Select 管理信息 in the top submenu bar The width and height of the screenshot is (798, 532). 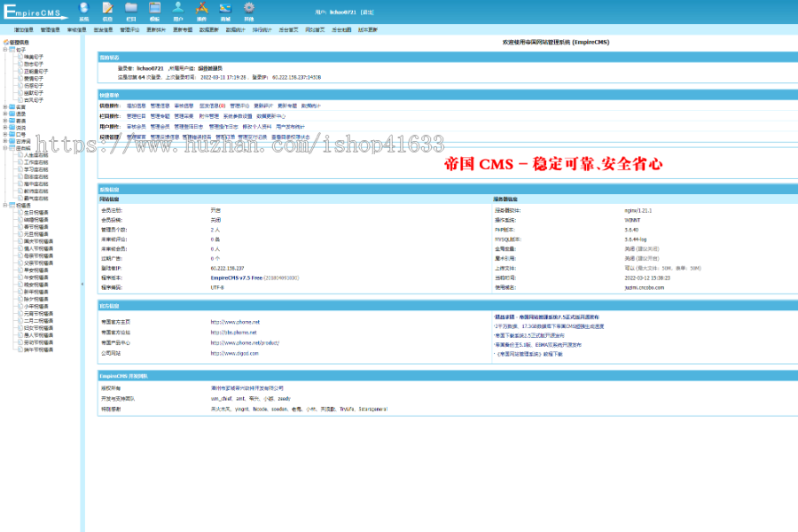point(50,30)
